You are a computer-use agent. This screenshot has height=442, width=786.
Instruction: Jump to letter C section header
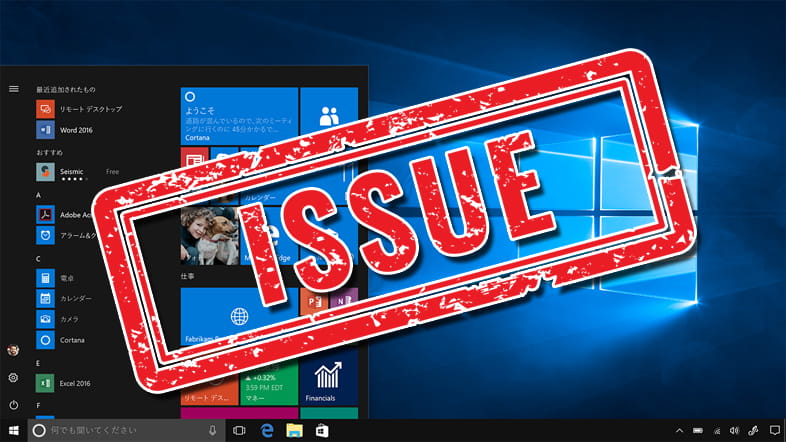click(x=39, y=259)
